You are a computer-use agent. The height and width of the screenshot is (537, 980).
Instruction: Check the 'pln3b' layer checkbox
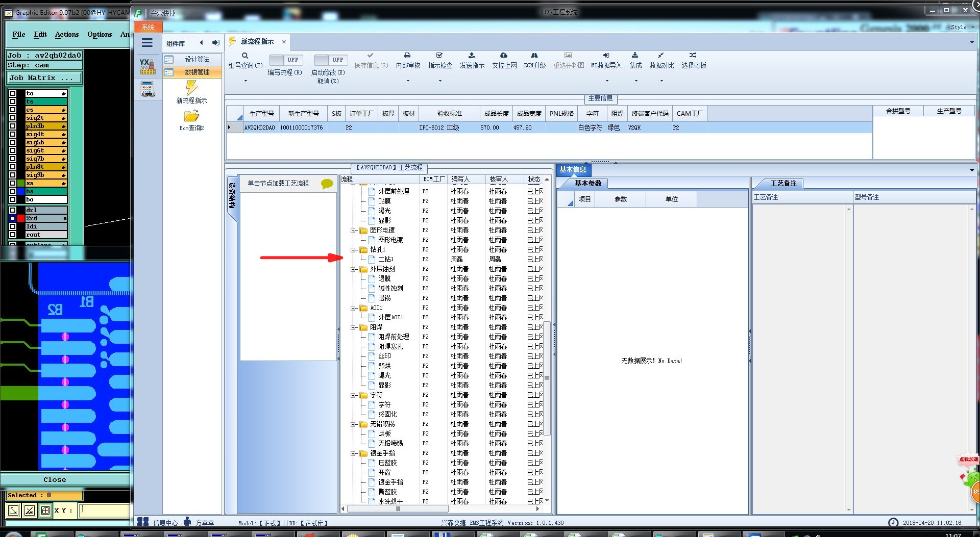13,126
